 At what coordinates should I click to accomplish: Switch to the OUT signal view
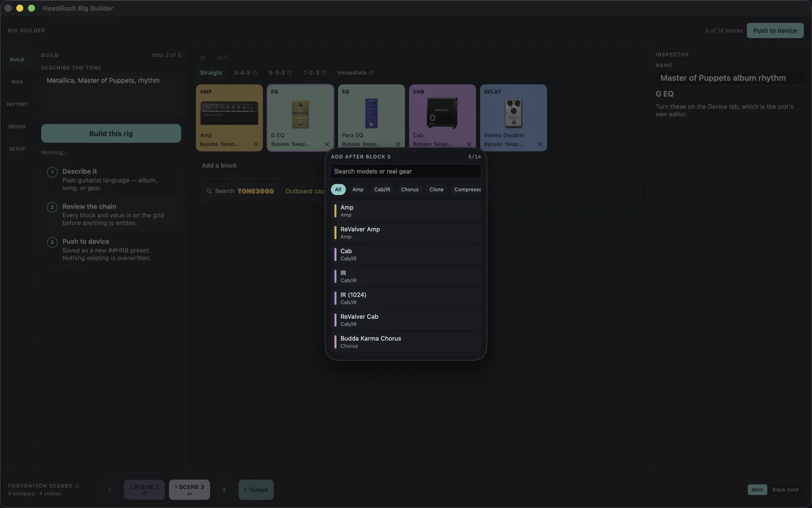222,57
